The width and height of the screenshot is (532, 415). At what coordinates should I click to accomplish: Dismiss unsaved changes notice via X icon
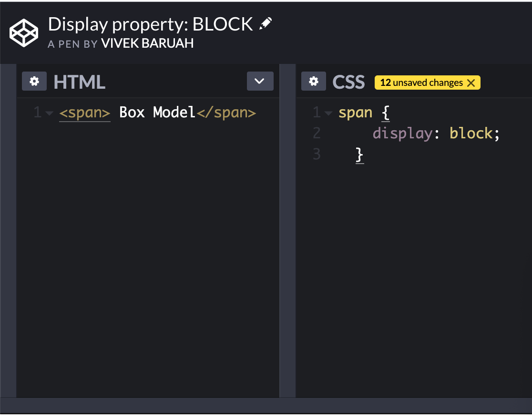pos(471,83)
